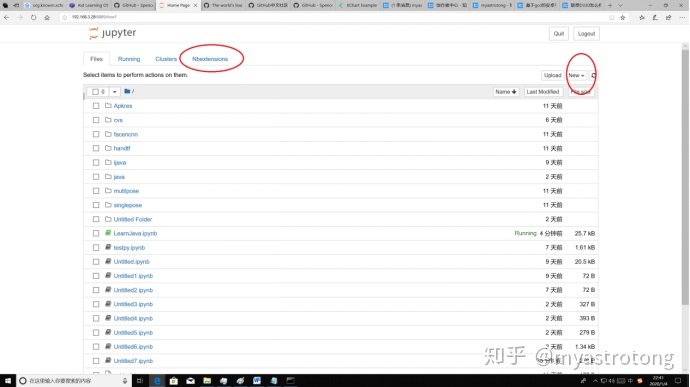This screenshot has height=387, width=690.
Task: Open Microsoft Edge from taskbar
Action: [157, 380]
